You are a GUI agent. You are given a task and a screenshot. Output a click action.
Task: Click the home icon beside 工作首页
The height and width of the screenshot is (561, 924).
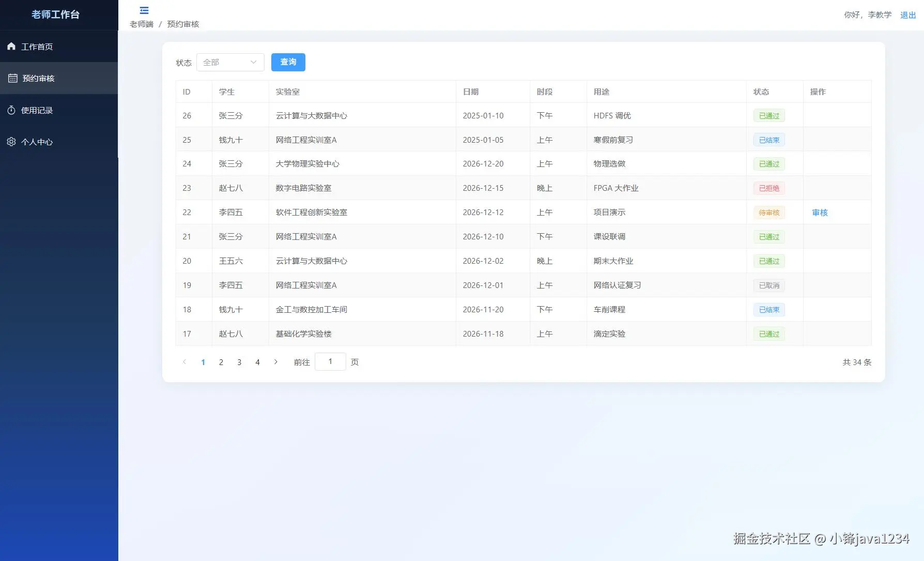[x=11, y=47]
